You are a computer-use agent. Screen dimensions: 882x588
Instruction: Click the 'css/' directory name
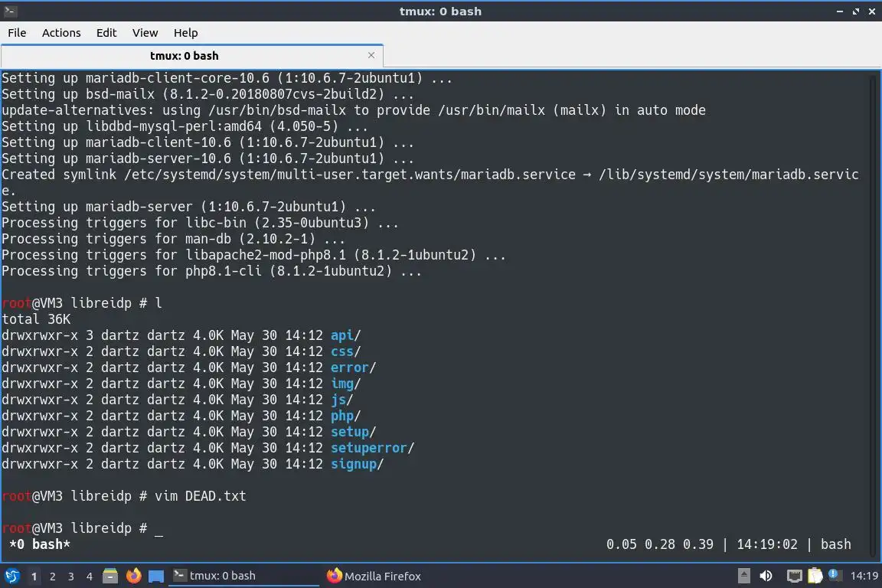click(x=346, y=351)
